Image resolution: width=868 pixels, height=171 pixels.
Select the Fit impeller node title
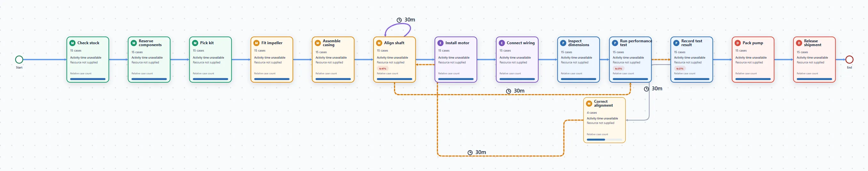coord(272,43)
